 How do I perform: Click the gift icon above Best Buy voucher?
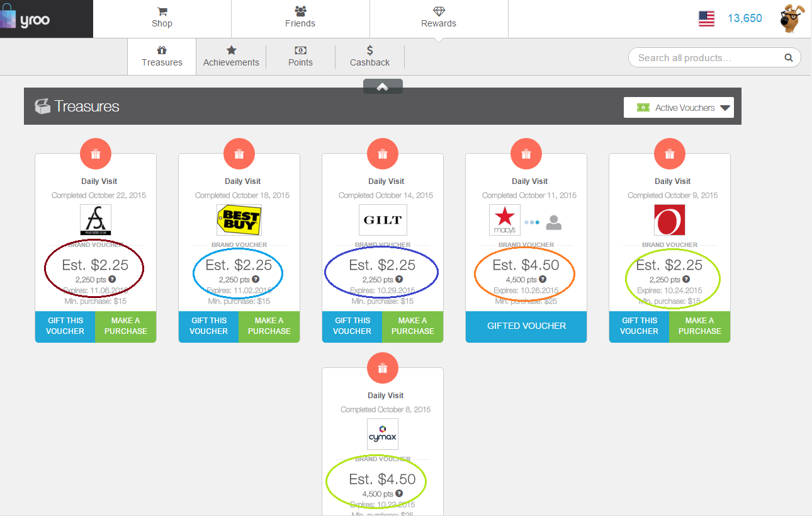(239, 154)
